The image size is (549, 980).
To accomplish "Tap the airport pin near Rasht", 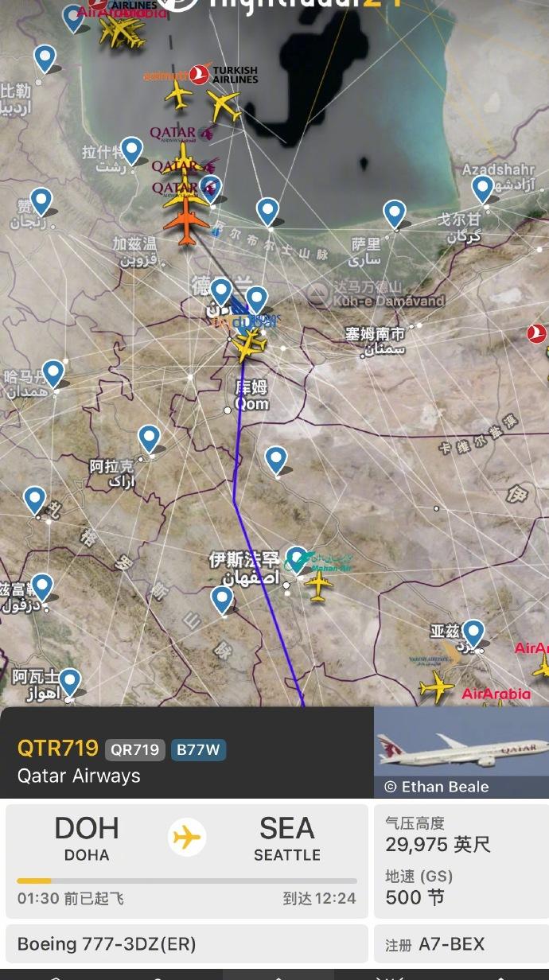I will pyautogui.click(x=131, y=150).
